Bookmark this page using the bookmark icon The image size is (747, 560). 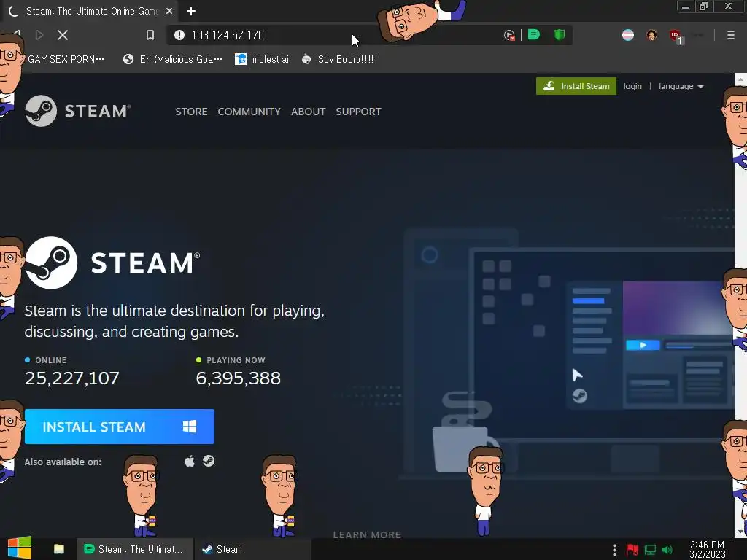tap(150, 35)
